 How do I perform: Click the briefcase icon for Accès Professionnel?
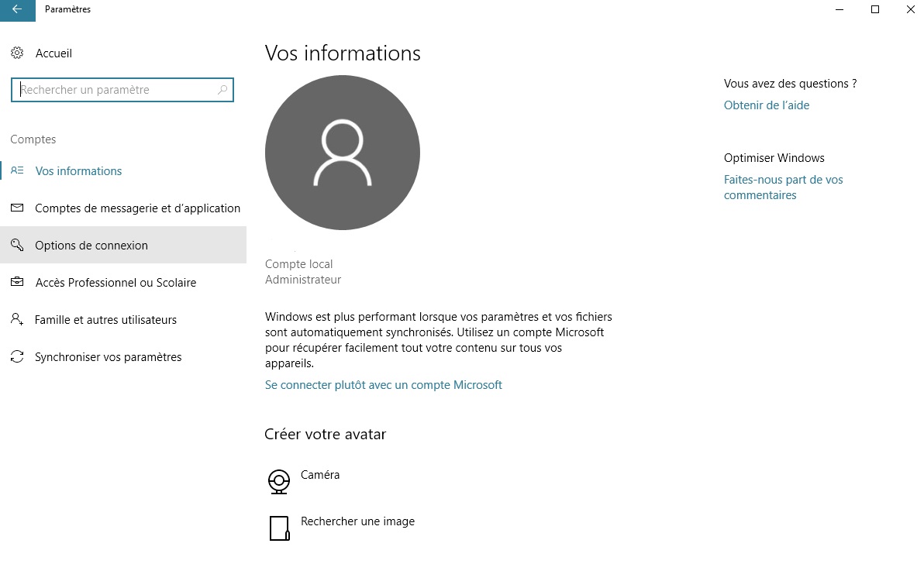[x=17, y=283]
